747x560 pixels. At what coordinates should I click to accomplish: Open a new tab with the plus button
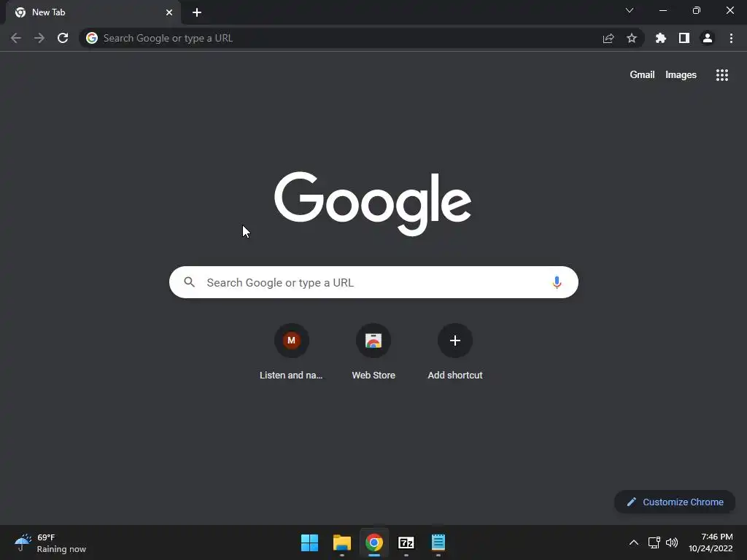coord(197,12)
